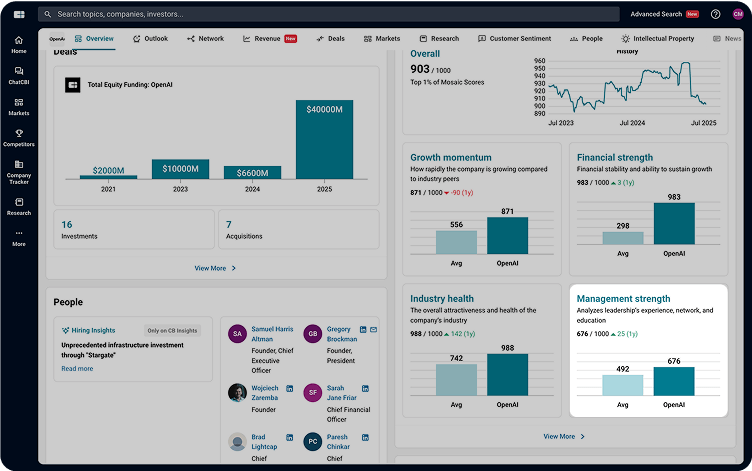Click Read more in Hiring Insights
Image resolution: width=752 pixels, height=471 pixels.
tap(77, 368)
